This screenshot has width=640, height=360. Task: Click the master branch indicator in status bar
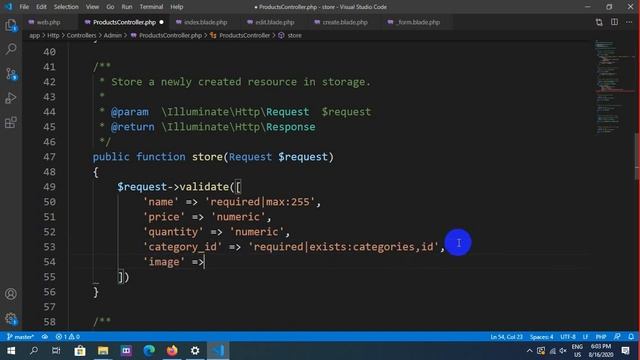(20, 337)
